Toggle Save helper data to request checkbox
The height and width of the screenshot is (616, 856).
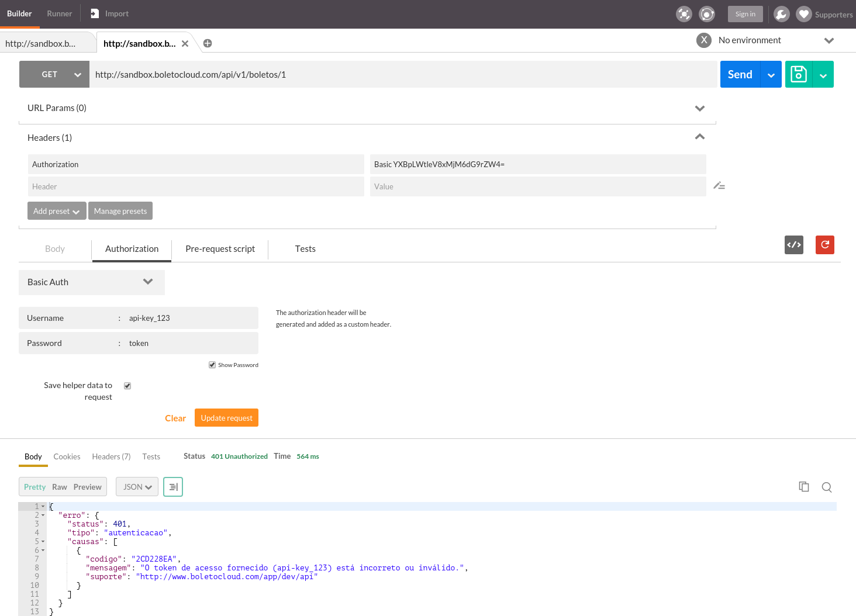[x=127, y=386]
